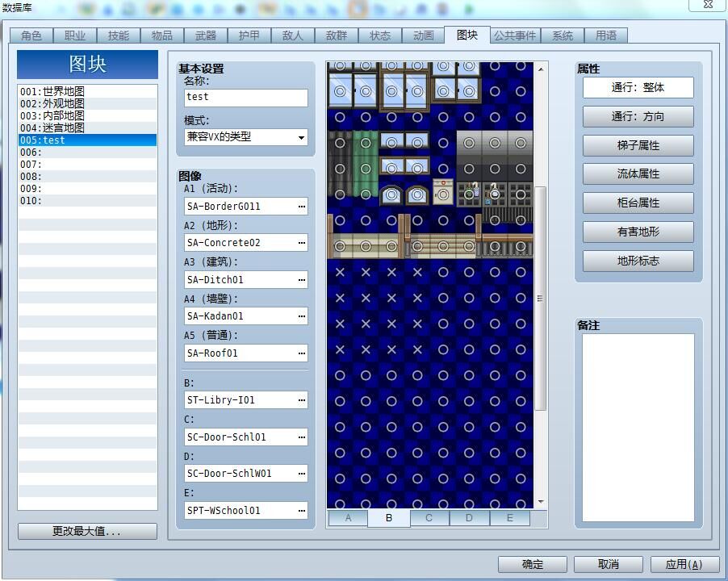
Task: Click the 通行：方向 button
Action: coord(638,116)
